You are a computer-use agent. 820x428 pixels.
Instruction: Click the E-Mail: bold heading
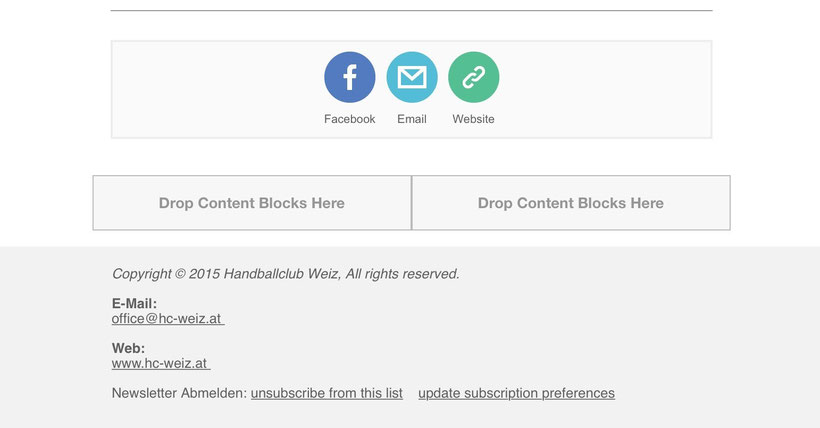pos(134,303)
